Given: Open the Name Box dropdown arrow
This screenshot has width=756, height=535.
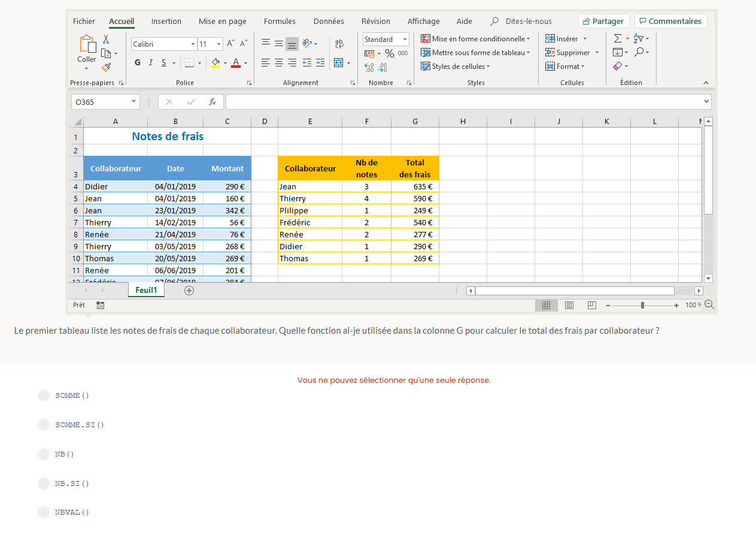Looking at the screenshot, I should [x=133, y=102].
